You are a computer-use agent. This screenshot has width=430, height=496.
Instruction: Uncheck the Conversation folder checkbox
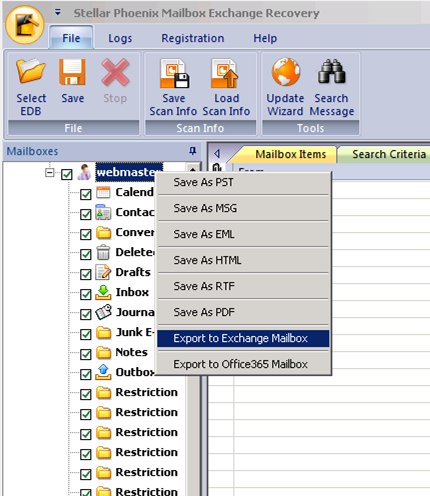point(86,234)
